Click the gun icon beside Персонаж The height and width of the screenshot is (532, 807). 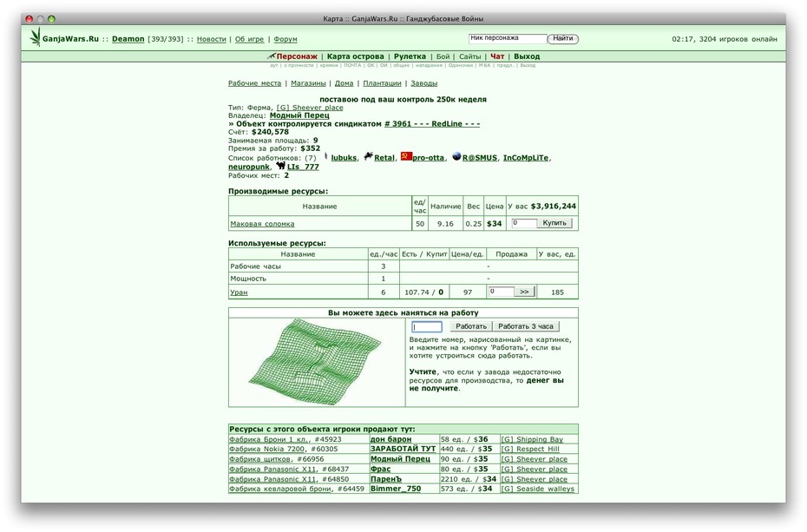272,56
